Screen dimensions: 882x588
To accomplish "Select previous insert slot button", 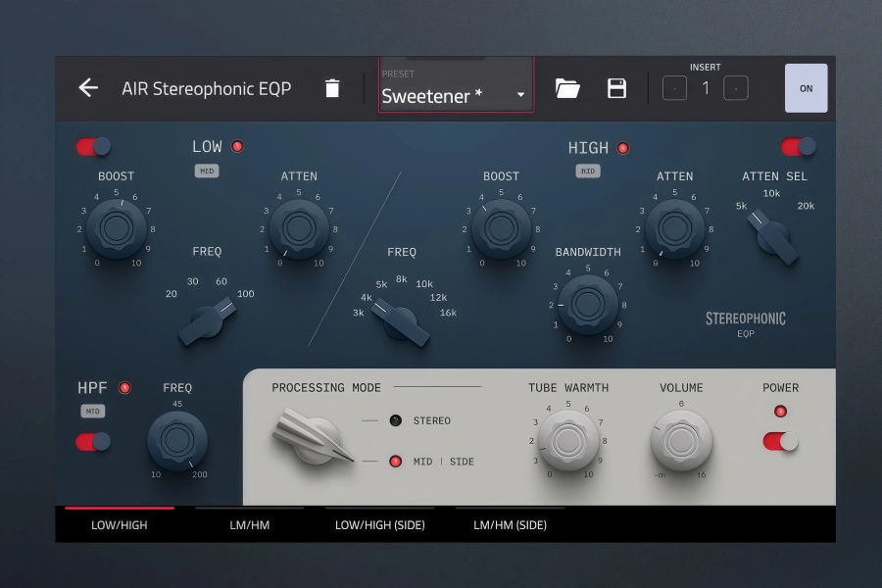I will (x=674, y=88).
